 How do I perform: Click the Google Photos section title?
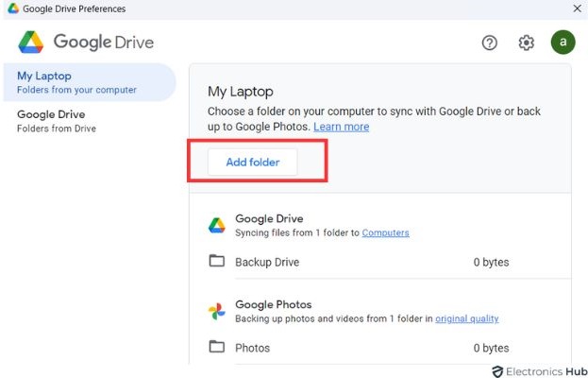click(274, 304)
